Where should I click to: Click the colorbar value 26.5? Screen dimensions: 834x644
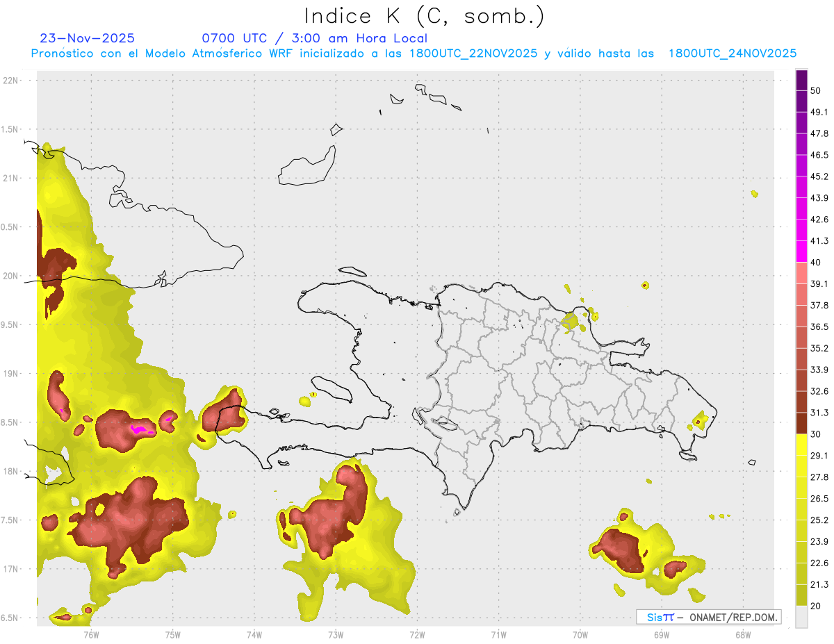(820, 499)
